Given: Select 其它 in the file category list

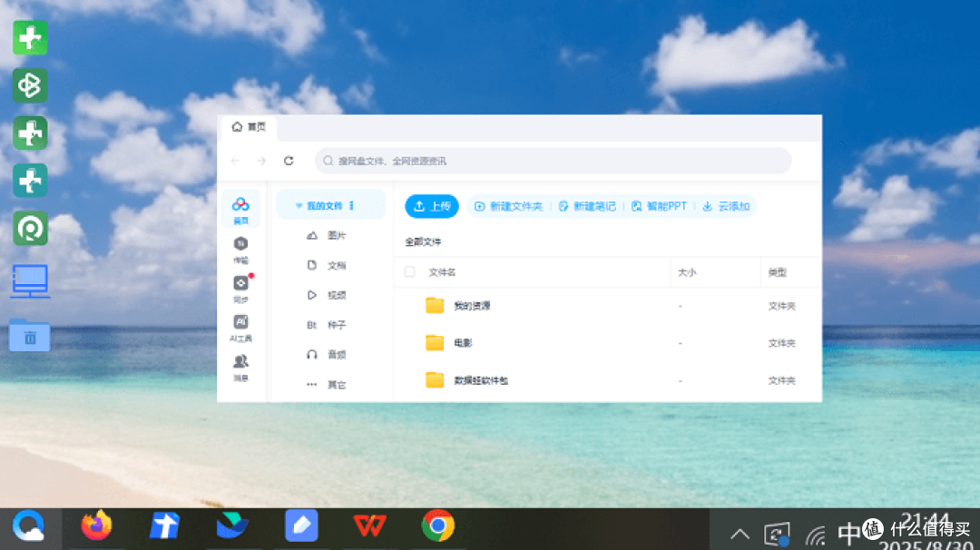Looking at the screenshot, I should click(337, 385).
